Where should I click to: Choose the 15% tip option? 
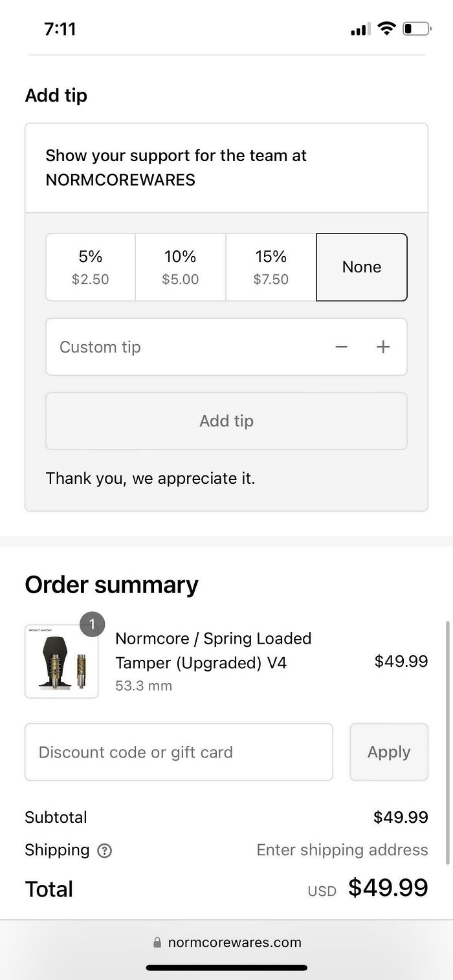click(271, 267)
